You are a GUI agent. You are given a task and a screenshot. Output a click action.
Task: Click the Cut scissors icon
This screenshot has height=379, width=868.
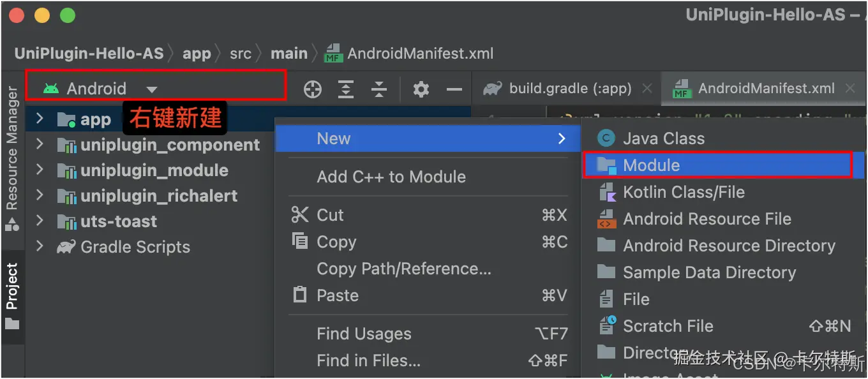pos(300,214)
